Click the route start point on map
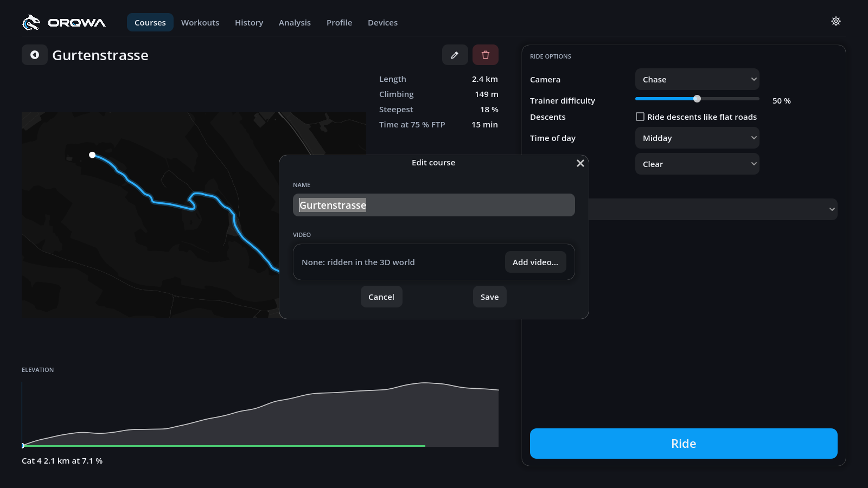 point(92,155)
